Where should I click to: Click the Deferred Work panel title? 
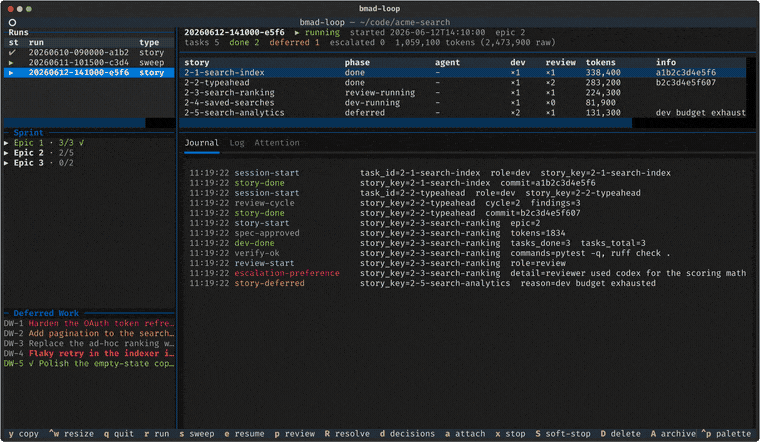tap(46, 313)
